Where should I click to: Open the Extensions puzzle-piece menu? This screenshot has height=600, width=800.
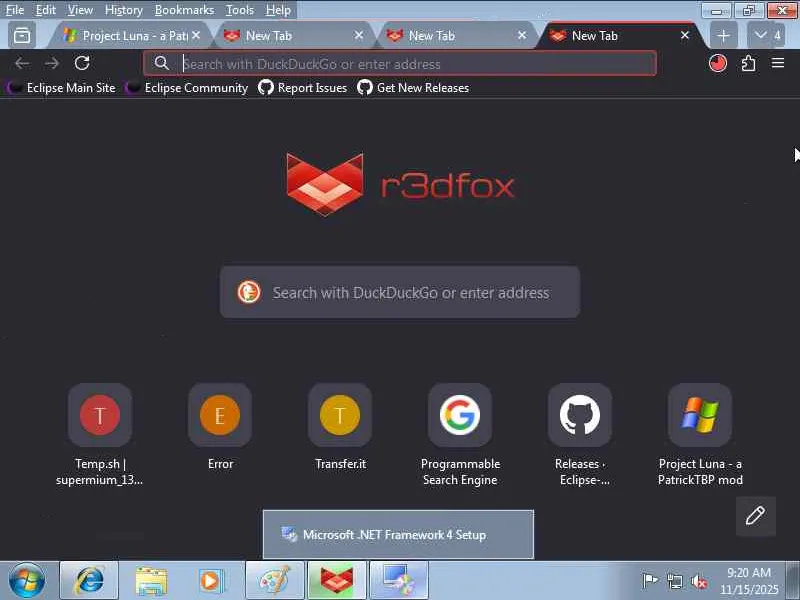[748, 63]
